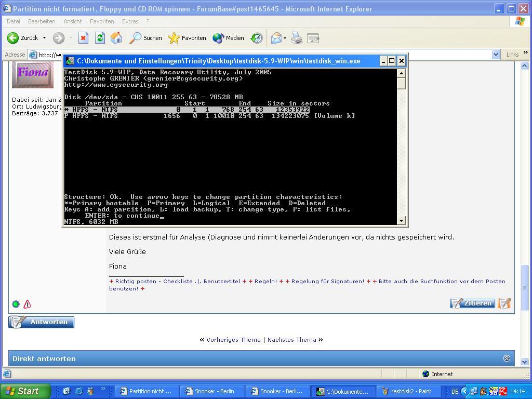Open the Favoriten star panel
The width and height of the screenshot is (532, 399).
pos(187,38)
